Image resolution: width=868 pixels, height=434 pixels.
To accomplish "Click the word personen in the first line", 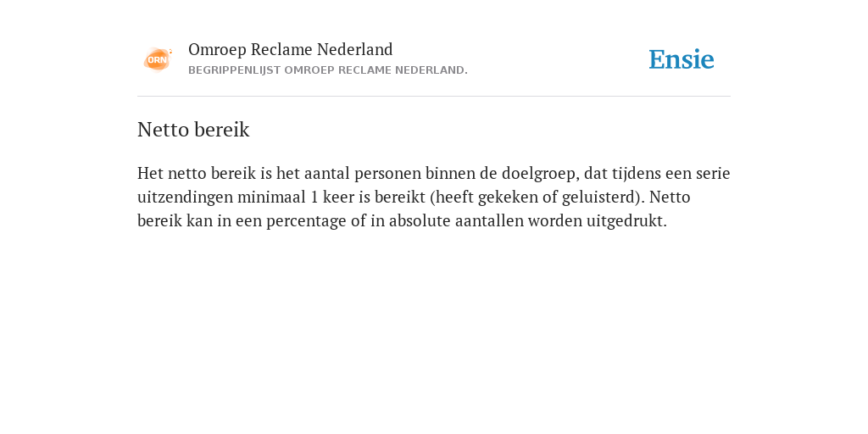I will [x=387, y=174].
